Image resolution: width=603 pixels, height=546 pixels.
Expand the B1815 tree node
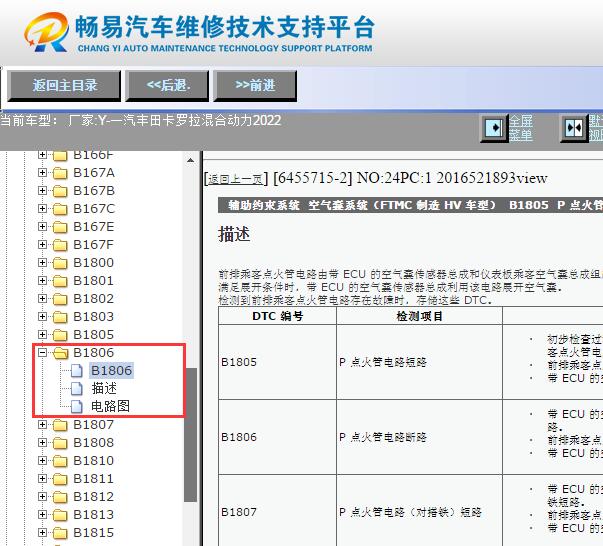point(43,533)
